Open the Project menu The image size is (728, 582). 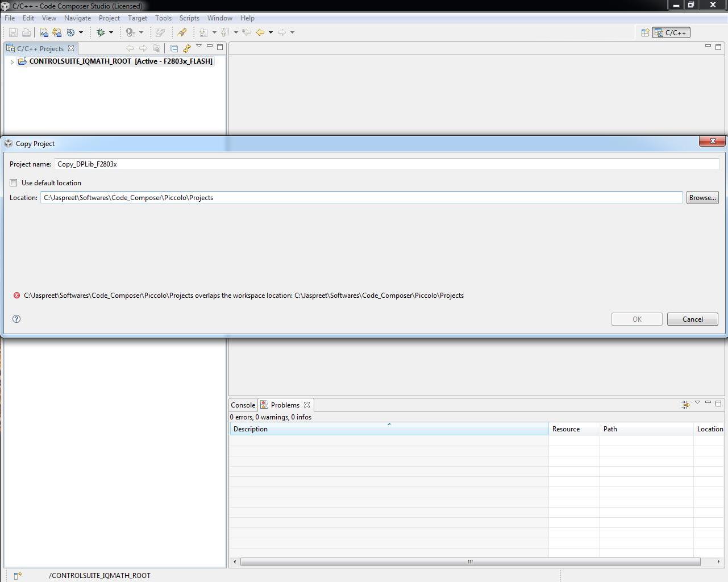click(x=109, y=18)
